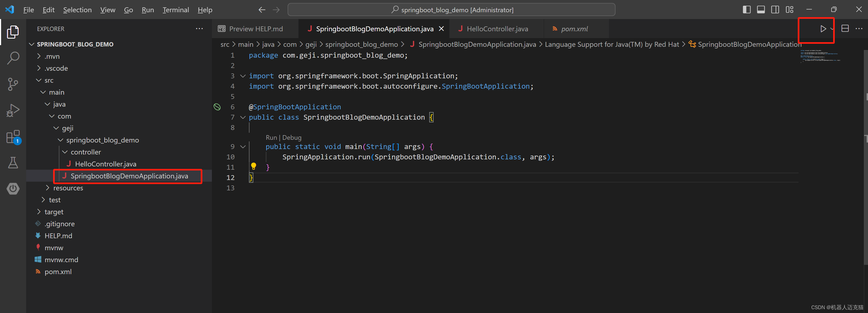This screenshot has width=868, height=313.
Task: Open the Testing flask icon
Action: pyautogui.click(x=13, y=163)
